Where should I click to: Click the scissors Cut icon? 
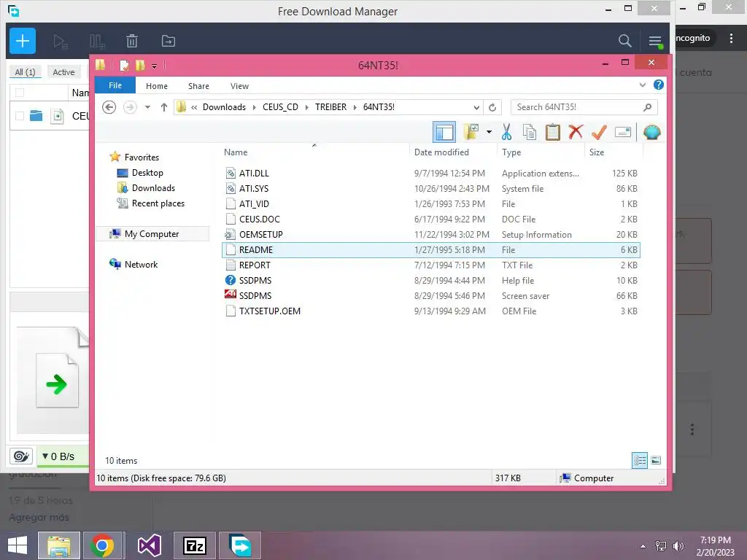506,132
